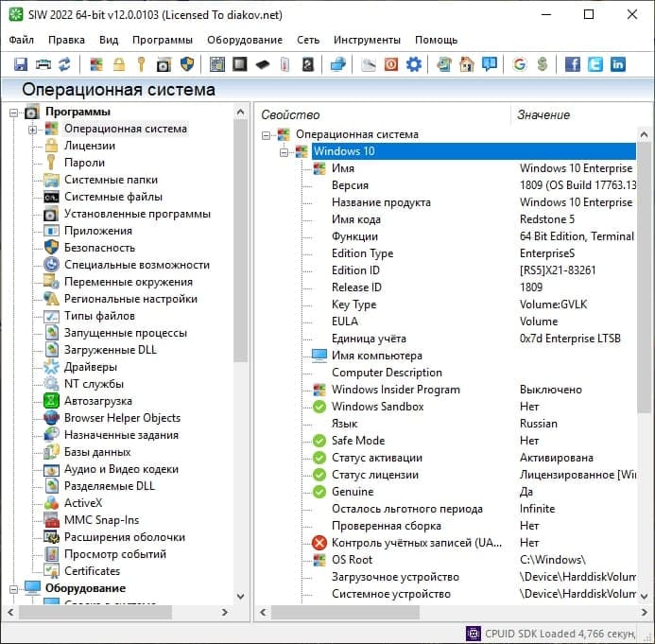Open the Помощь menu
The width and height of the screenshot is (655, 644).
click(x=436, y=40)
